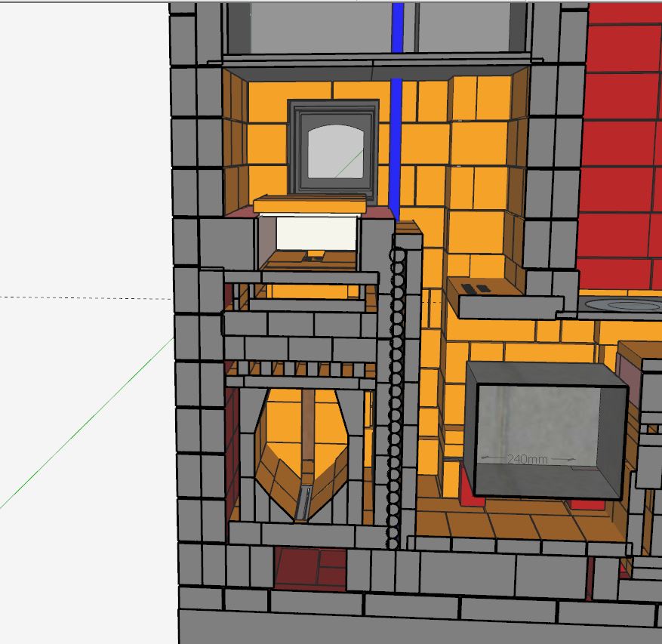Click the black slots on the gray shelf
662x644 pixels.
pos(476,288)
